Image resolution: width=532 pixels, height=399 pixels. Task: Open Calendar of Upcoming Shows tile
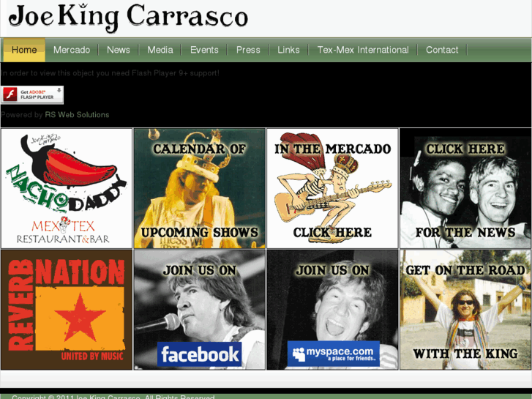coord(200,188)
